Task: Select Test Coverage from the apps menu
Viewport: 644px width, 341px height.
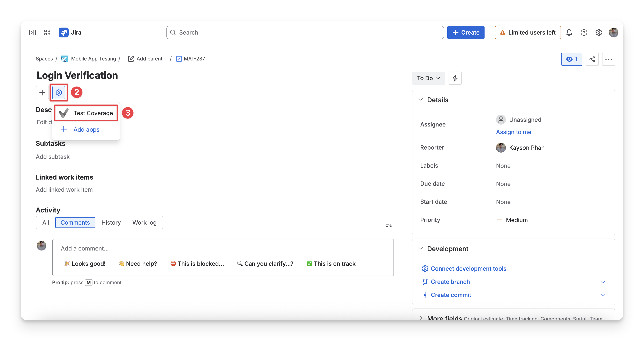Action: (x=86, y=113)
